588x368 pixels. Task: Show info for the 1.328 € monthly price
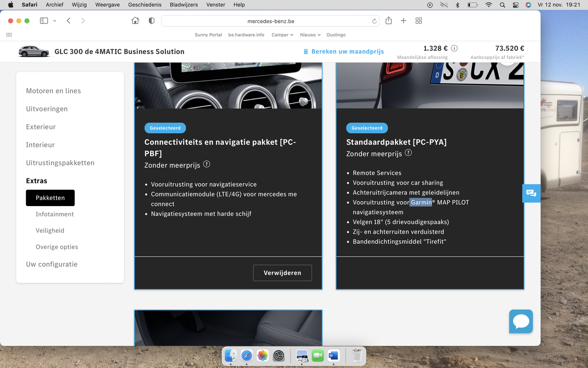click(454, 48)
